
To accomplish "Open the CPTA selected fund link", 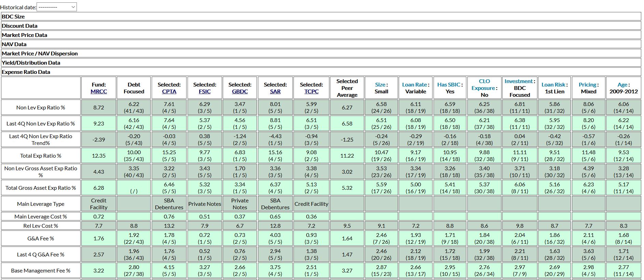I will (169, 92).
